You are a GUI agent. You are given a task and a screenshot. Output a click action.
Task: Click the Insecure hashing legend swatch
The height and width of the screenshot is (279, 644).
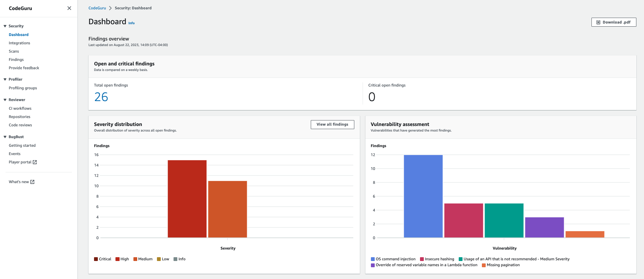(x=422, y=259)
